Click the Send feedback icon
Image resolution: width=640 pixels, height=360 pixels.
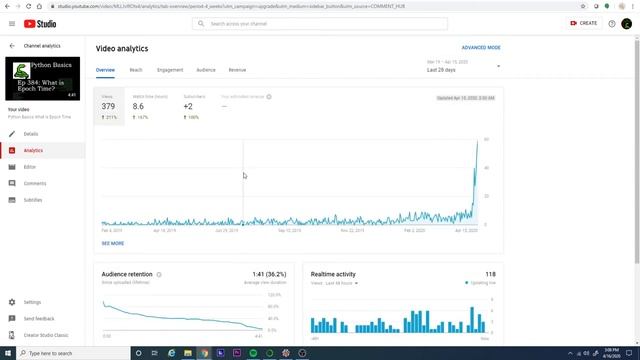12,318
